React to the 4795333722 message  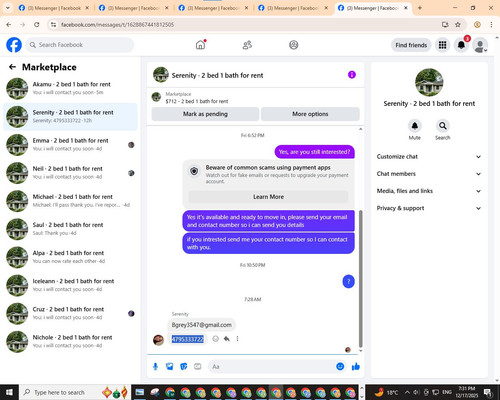pyautogui.click(x=216, y=339)
